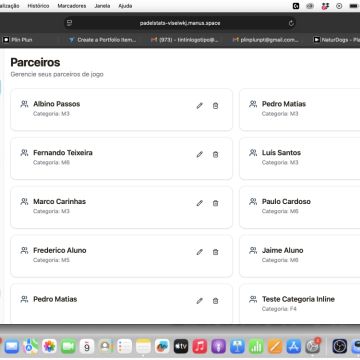This screenshot has height=360, width=360.
Task: Click people icon beside Paulo Cardoso
Action: (253, 201)
